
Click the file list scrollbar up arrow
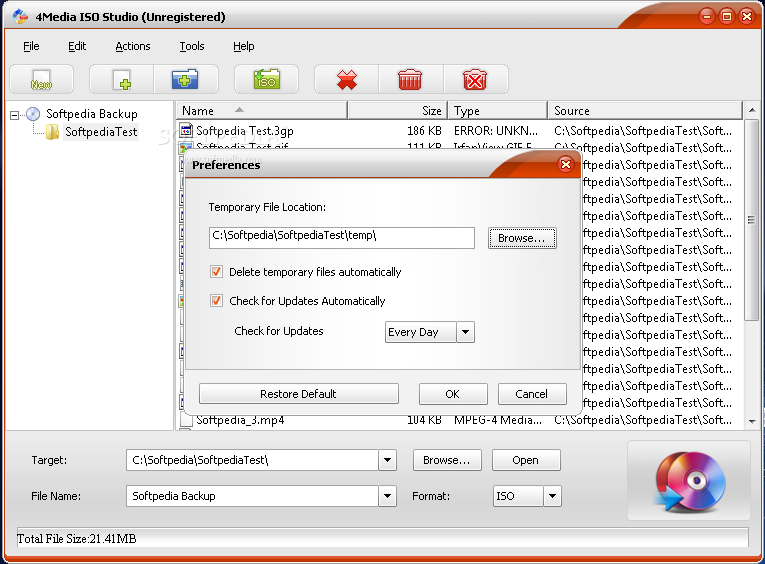(x=752, y=110)
